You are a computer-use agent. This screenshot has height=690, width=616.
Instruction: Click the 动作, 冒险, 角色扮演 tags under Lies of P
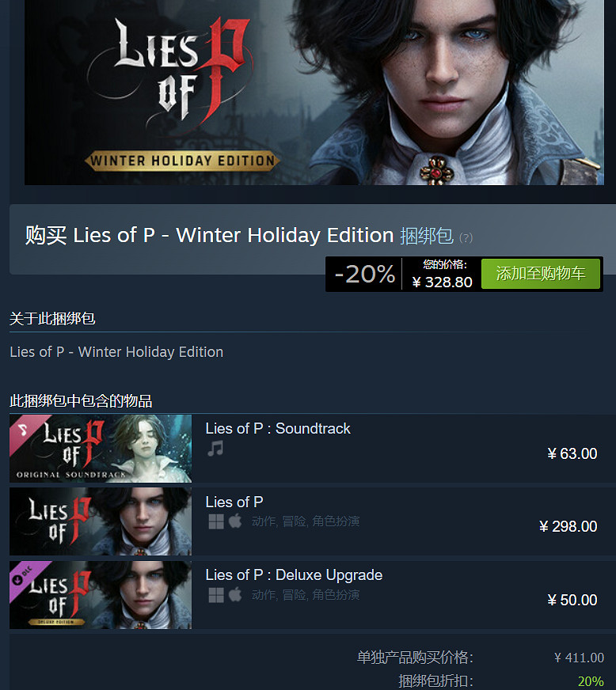coord(306,521)
